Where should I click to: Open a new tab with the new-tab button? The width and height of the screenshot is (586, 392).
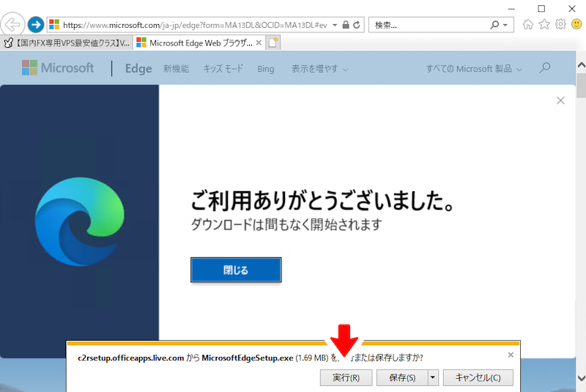point(273,43)
